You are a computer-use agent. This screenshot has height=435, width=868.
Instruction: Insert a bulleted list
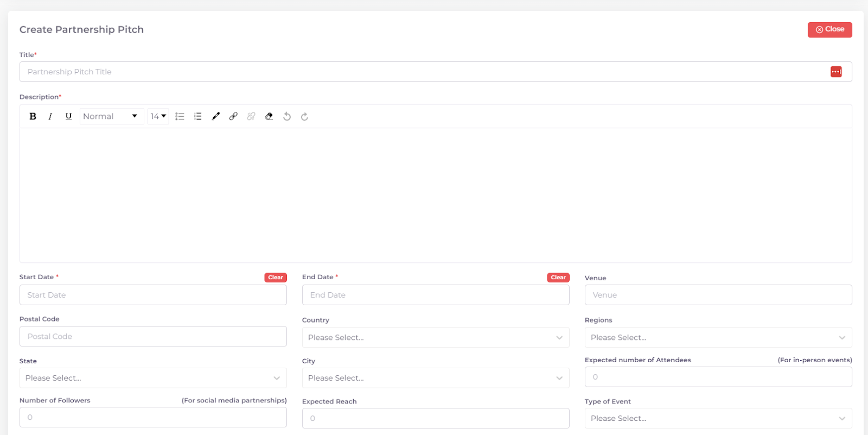point(180,116)
